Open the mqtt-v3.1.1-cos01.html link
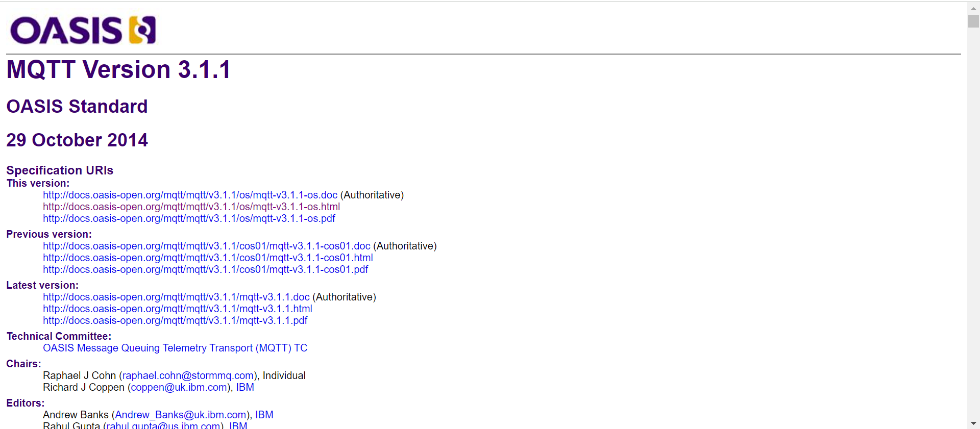 (208, 258)
